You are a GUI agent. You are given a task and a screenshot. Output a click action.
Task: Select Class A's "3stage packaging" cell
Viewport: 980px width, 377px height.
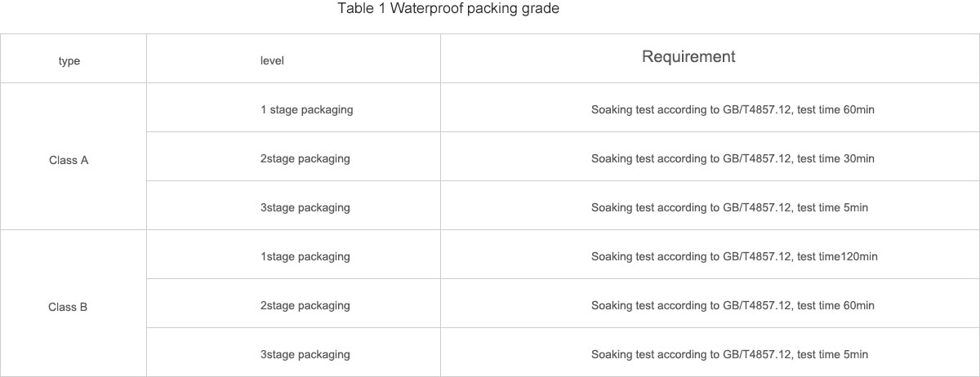pos(305,208)
